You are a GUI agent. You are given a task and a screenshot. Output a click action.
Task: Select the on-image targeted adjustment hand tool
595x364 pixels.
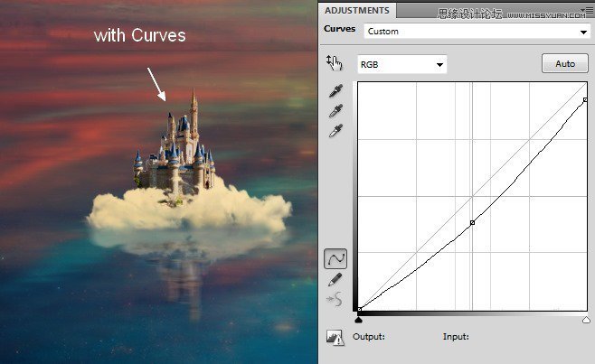(x=334, y=63)
